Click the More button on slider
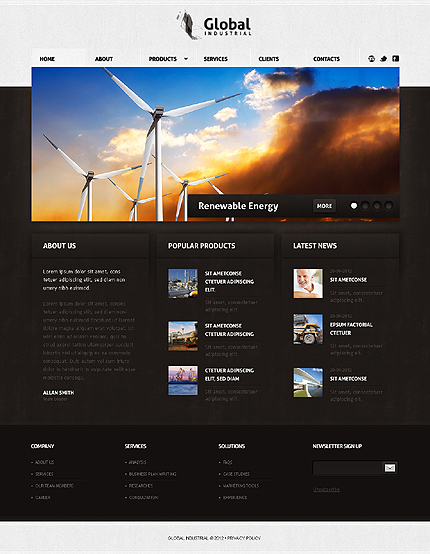The width and height of the screenshot is (430, 554). 324,206
